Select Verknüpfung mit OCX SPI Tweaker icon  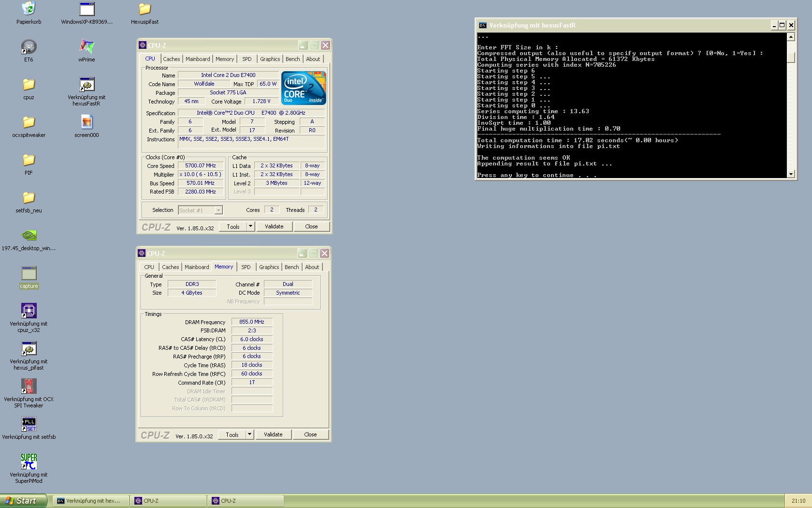coord(29,387)
